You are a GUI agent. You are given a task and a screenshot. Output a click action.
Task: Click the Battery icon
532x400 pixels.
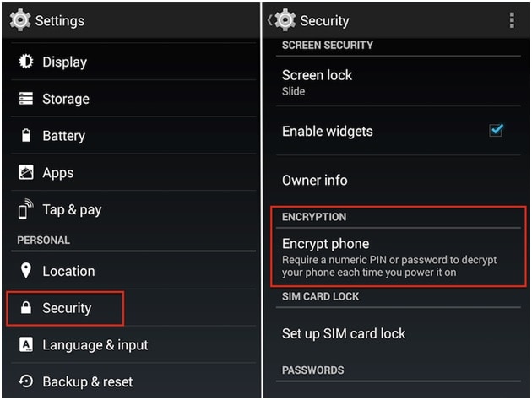point(26,136)
